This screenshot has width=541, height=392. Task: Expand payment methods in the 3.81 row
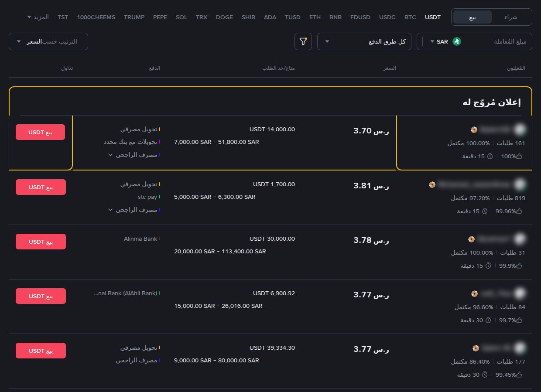(x=110, y=210)
